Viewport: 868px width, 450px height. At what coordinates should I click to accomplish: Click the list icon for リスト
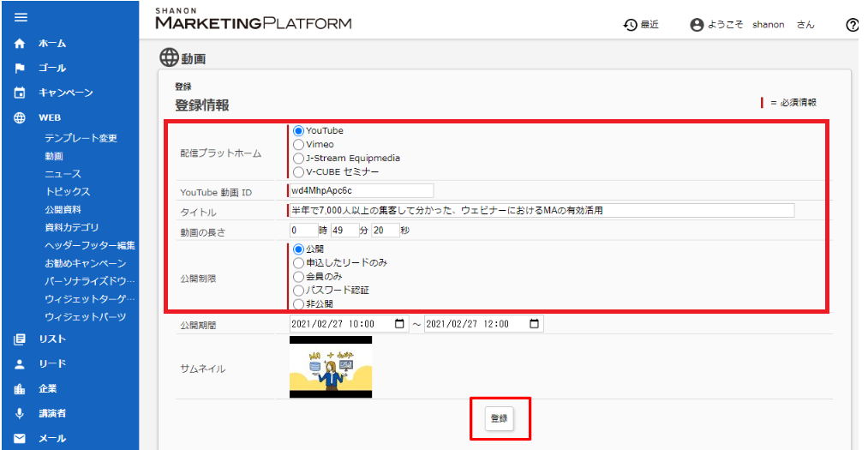click(x=20, y=339)
